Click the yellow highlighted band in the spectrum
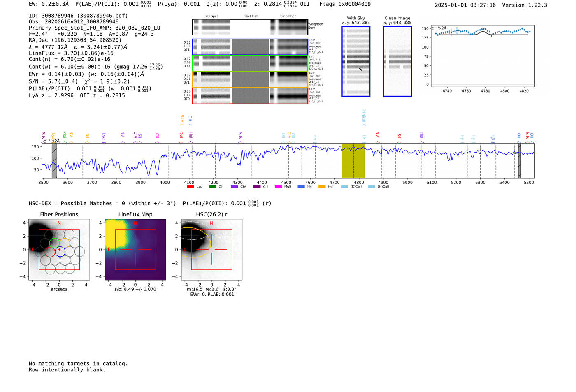 point(353,161)
